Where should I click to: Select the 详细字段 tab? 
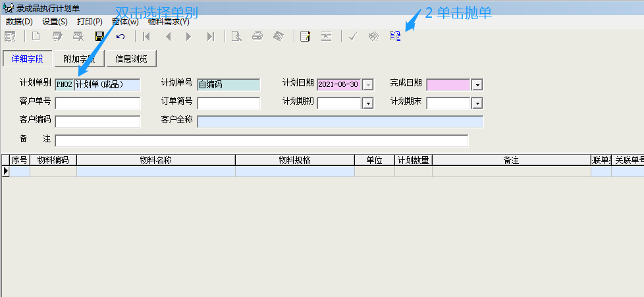[x=28, y=59]
